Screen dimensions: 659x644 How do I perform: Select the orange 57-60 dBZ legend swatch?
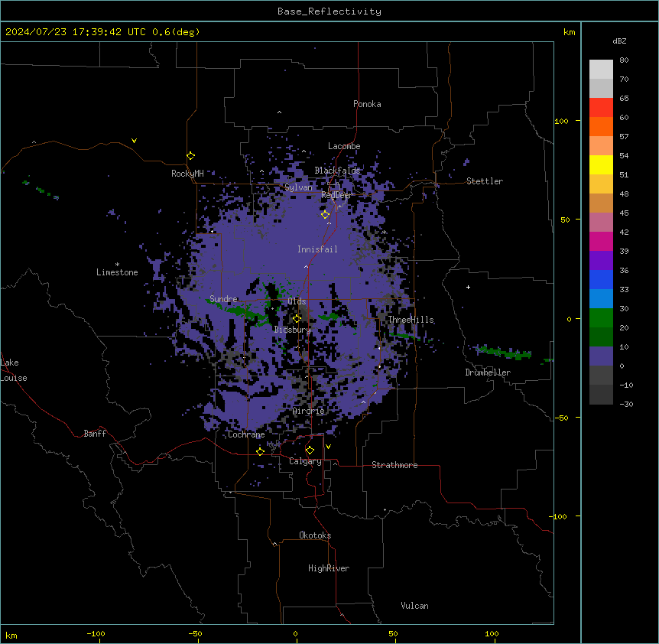[x=601, y=127]
